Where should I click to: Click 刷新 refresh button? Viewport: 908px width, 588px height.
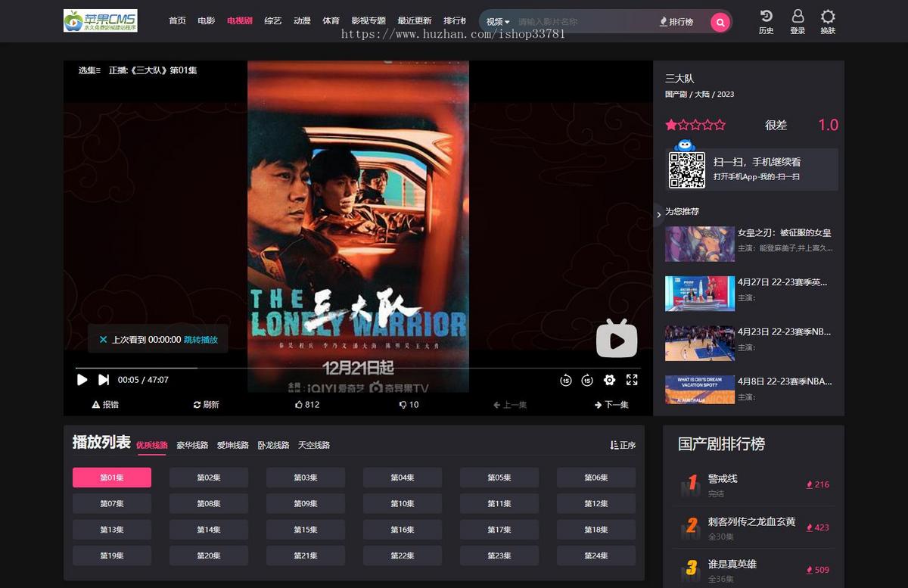[x=206, y=405]
